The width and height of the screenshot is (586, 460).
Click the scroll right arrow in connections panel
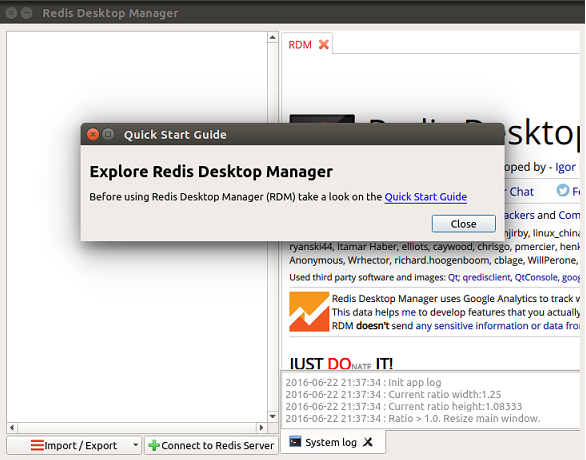click(261, 427)
